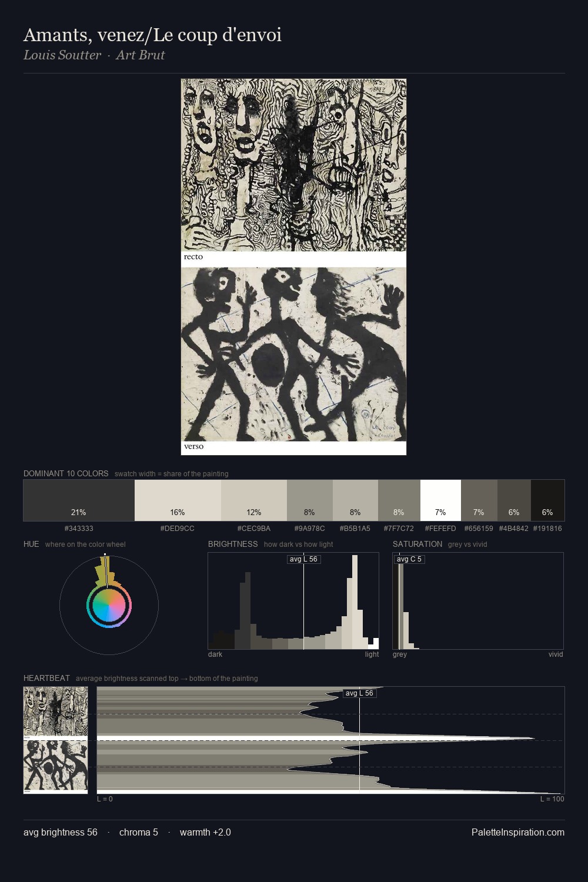Click the 'L = 0' axis label

pyautogui.click(x=105, y=799)
